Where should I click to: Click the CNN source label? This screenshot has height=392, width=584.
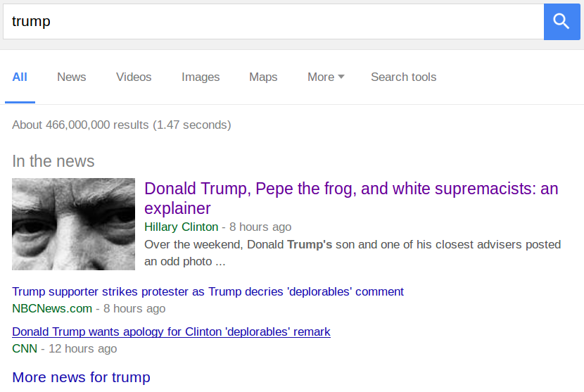pos(25,348)
